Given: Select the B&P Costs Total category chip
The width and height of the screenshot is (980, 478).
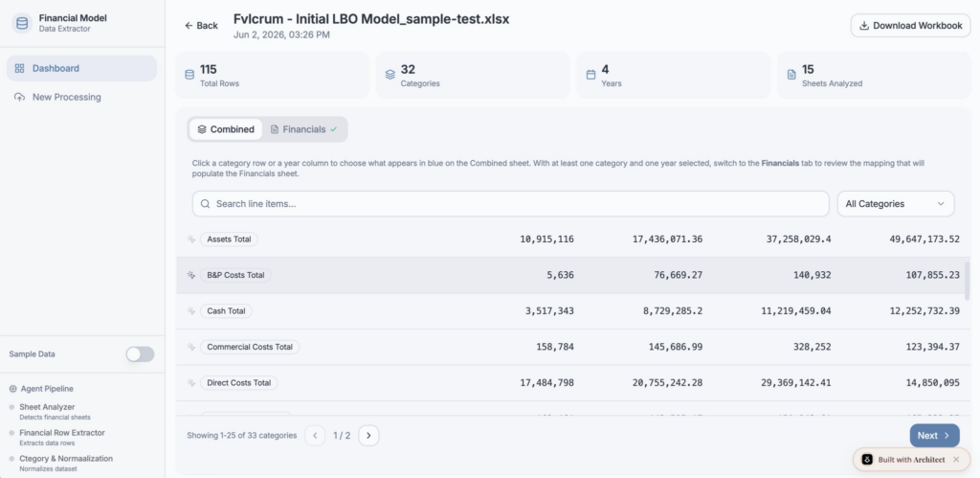Looking at the screenshot, I should pyautogui.click(x=235, y=275).
